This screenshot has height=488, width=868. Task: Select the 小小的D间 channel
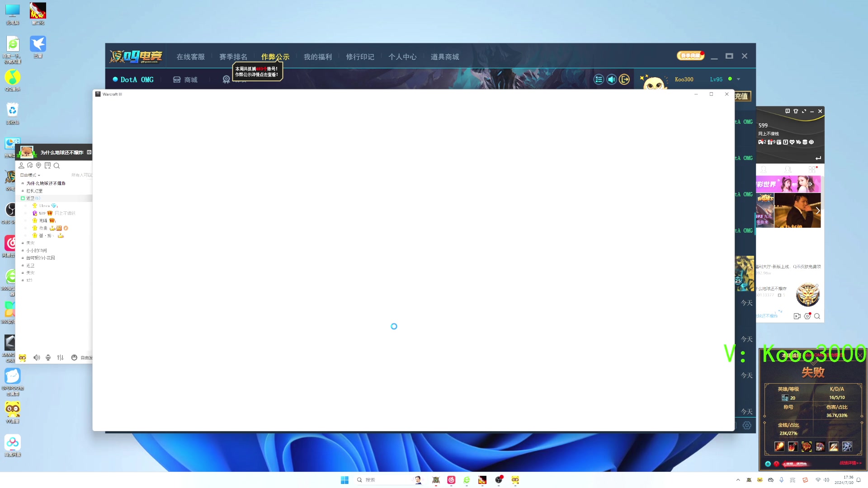point(36,250)
